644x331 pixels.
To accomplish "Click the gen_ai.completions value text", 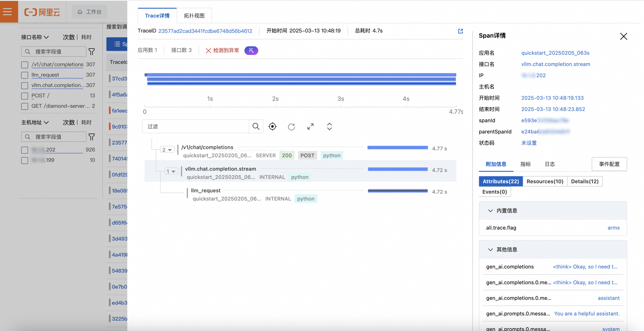I will (x=585, y=267).
